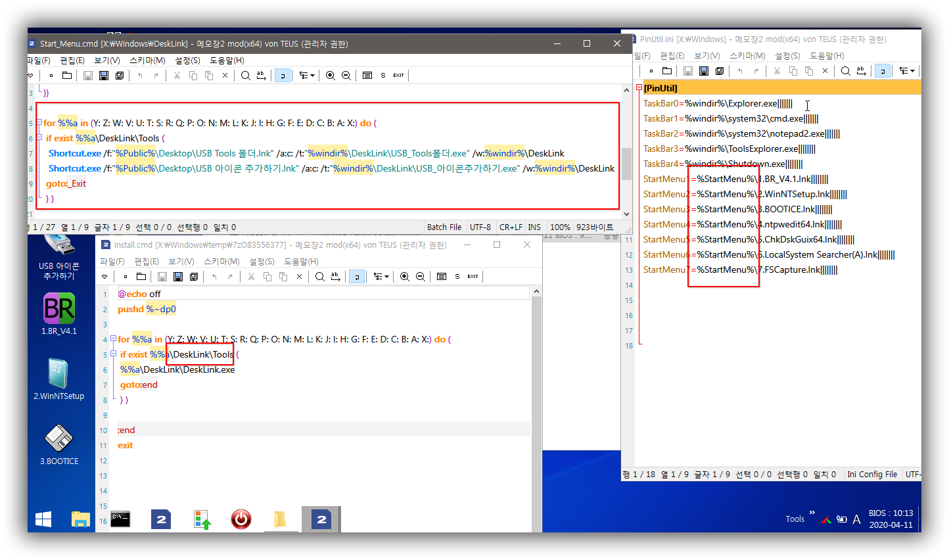Click line StartMenu3 BOOTICE.lnk in PinUtil.ini

[x=737, y=209]
